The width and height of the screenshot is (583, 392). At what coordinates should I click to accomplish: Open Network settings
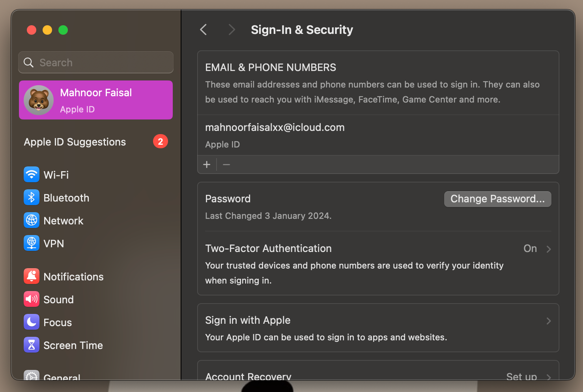32,220
